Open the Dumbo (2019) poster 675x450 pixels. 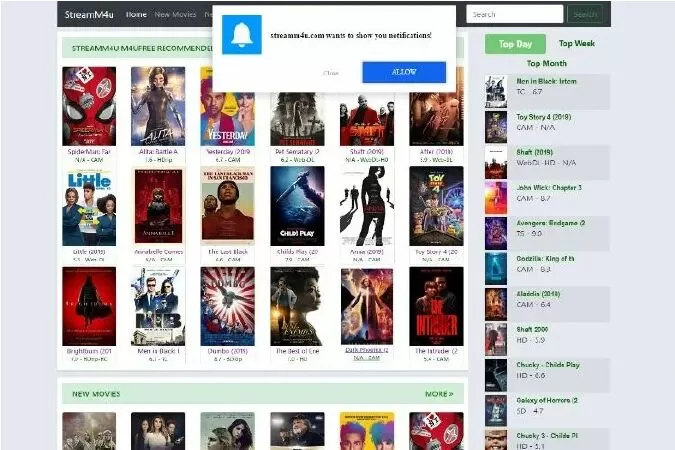pyautogui.click(x=227, y=306)
